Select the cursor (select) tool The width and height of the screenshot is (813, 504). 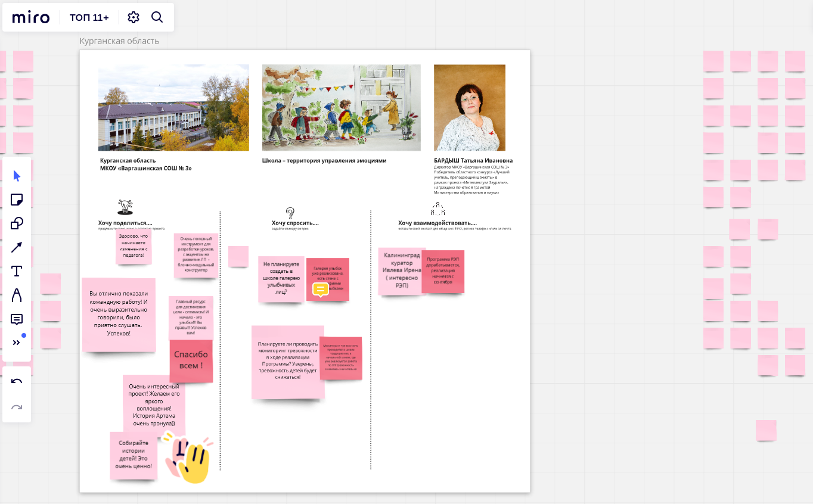pos(17,176)
